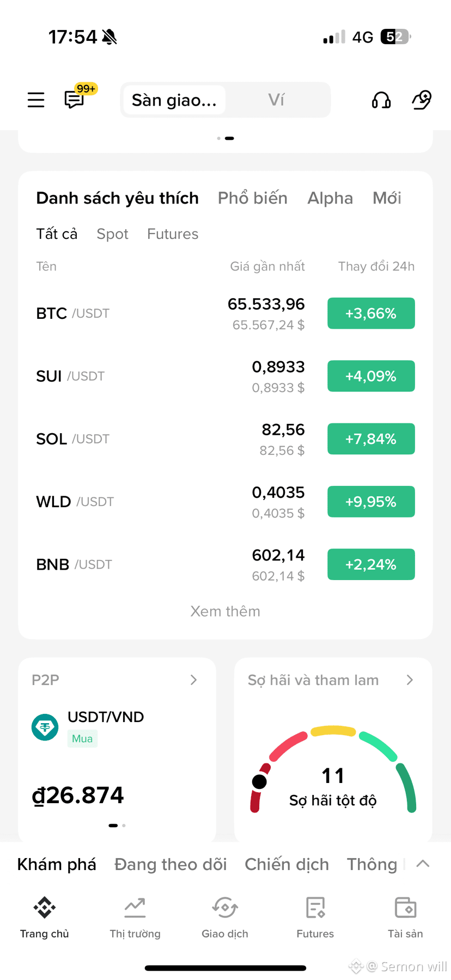Viewport: 451px width, 980px height.
Task: Open SOL/USDT pair row
Action: pos(225,439)
